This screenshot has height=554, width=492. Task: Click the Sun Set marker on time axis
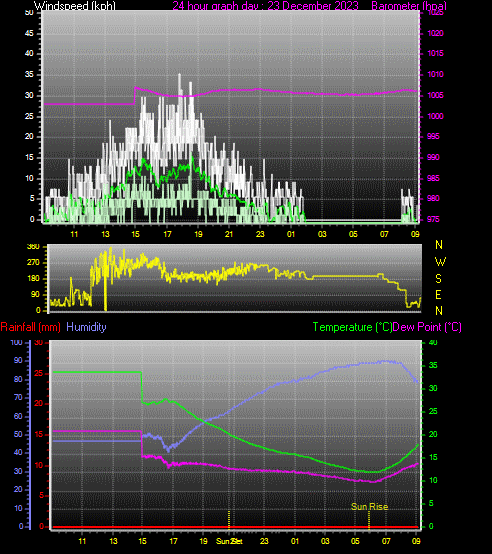[230, 541]
